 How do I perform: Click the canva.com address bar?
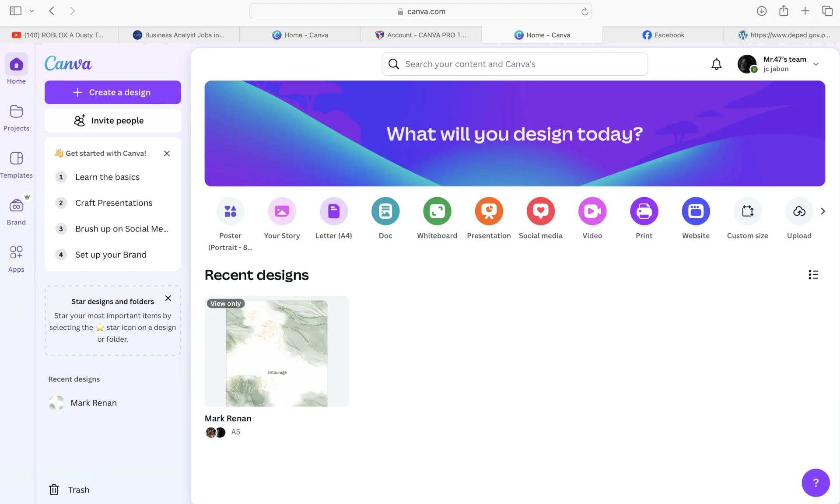(x=420, y=11)
